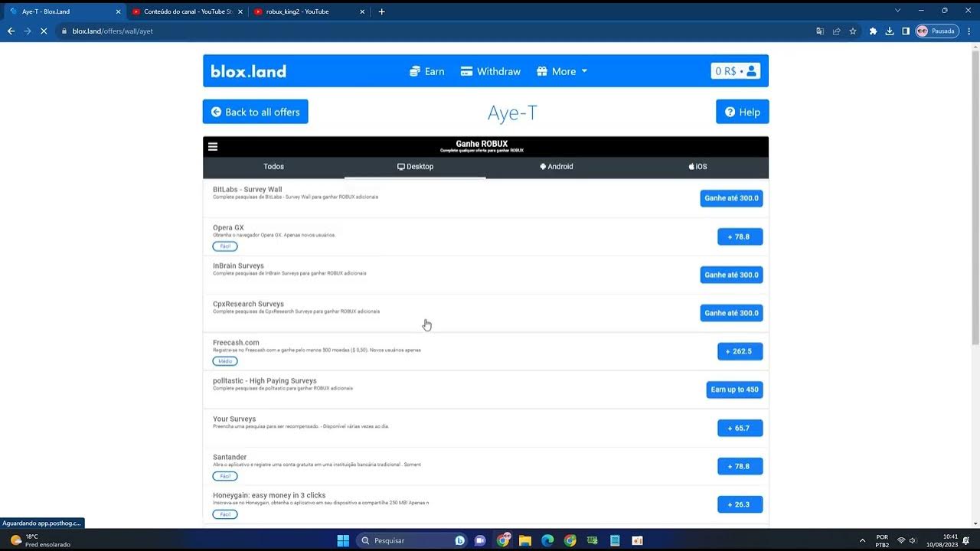Click Honeygain + 26.3 button
The image size is (980, 551).
[x=740, y=504]
